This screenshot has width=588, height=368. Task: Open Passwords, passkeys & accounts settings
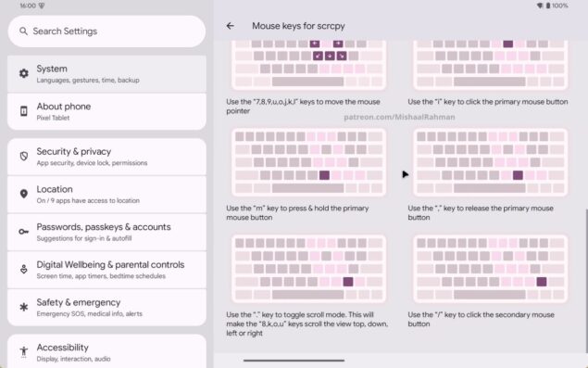106,232
